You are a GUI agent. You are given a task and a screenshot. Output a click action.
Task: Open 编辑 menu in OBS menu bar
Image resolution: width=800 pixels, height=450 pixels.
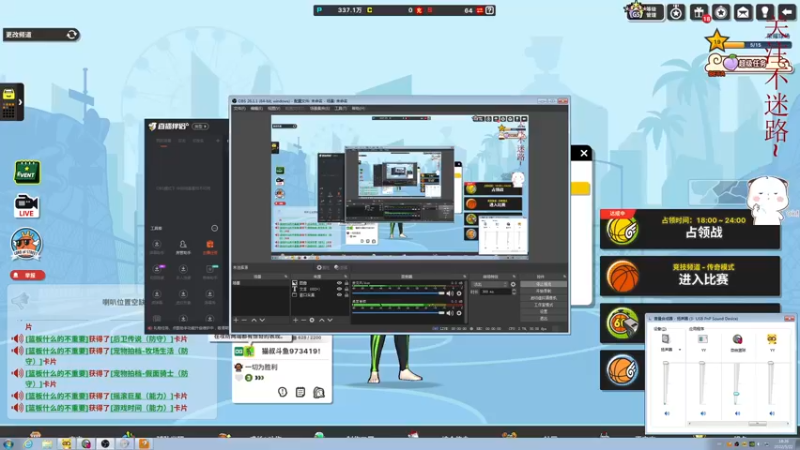(256, 108)
